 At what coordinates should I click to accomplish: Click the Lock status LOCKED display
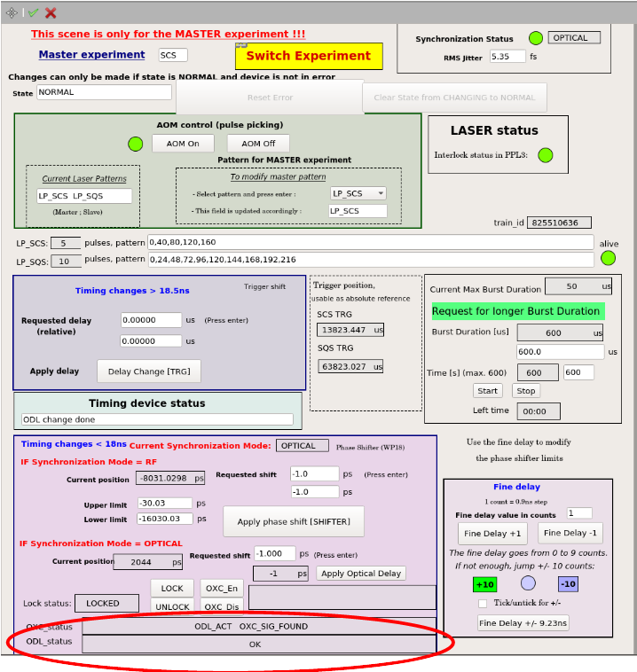(x=106, y=604)
